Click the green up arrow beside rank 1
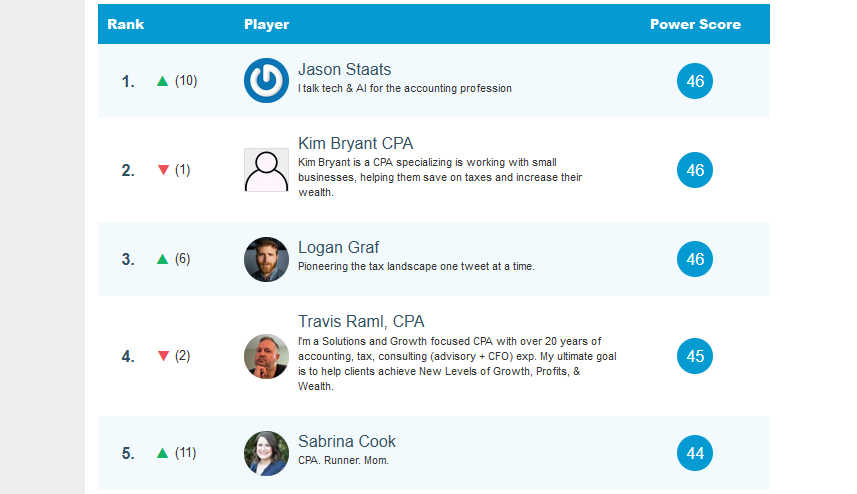 (163, 81)
